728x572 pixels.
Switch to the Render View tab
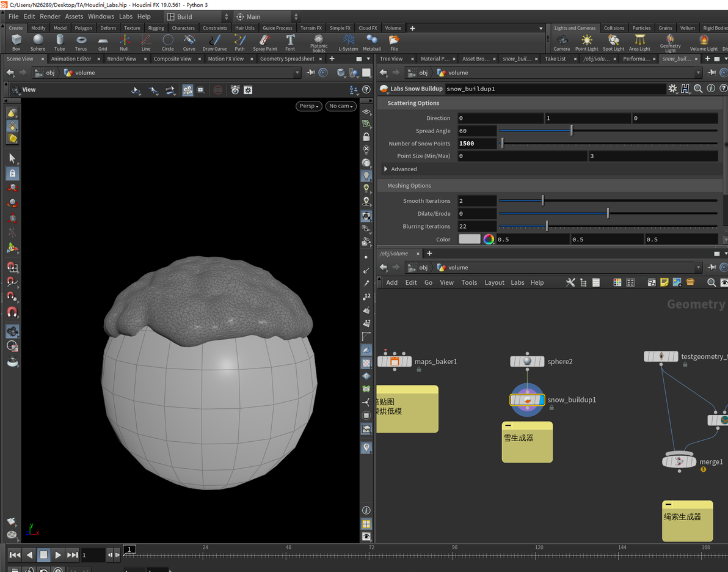122,59
